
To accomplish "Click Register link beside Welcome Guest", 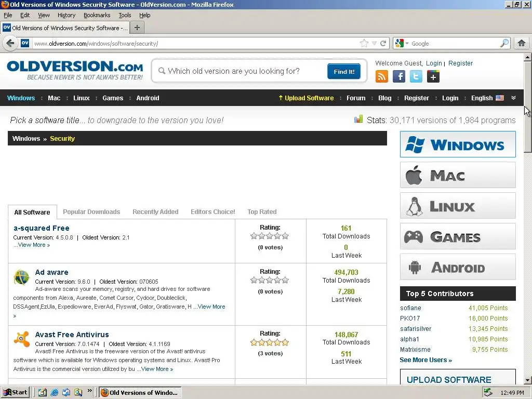I will pyautogui.click(x=460, y=63).
